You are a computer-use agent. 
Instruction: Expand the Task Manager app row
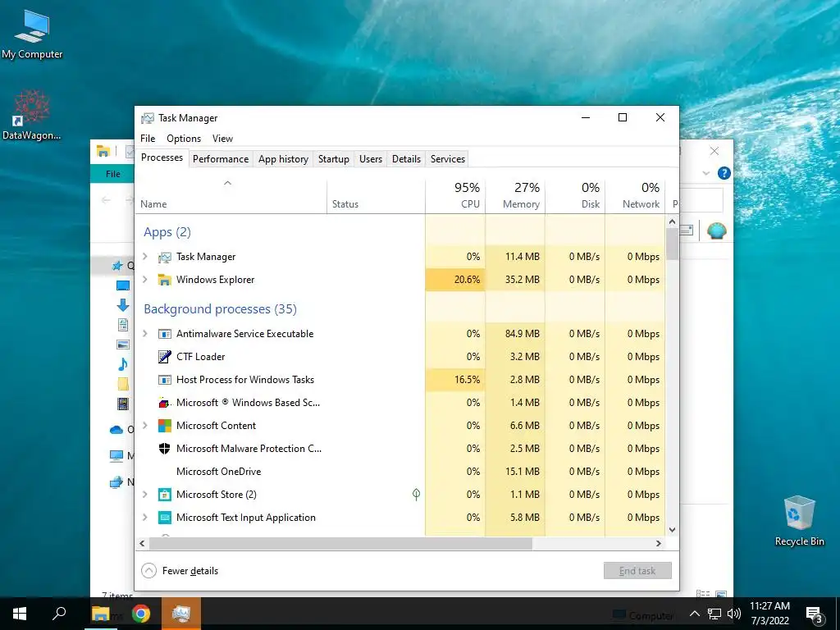pyautogui.click(x=144, y=257)
